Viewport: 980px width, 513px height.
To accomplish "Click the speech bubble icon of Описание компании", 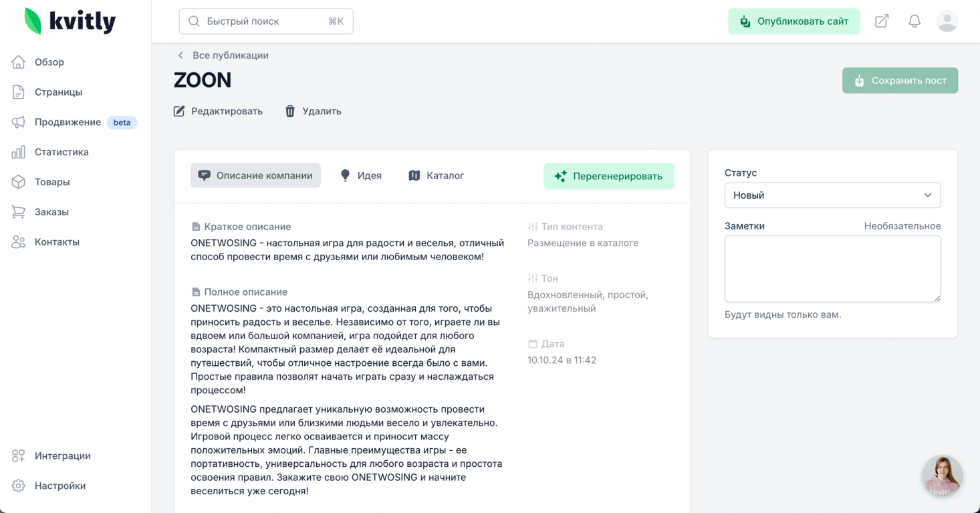I will pyautogui.click(x=205, y=175).
